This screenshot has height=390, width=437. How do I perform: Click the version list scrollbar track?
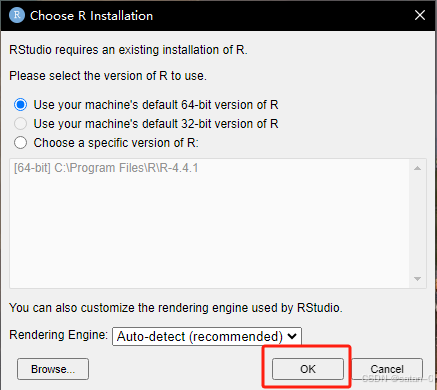pyautogui.click(x=417, y=223)
